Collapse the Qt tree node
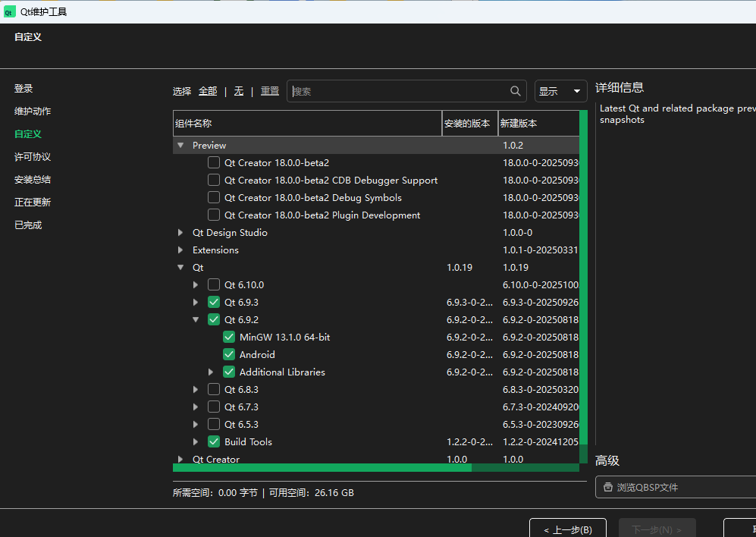756x537 pixels. point(180,267)
